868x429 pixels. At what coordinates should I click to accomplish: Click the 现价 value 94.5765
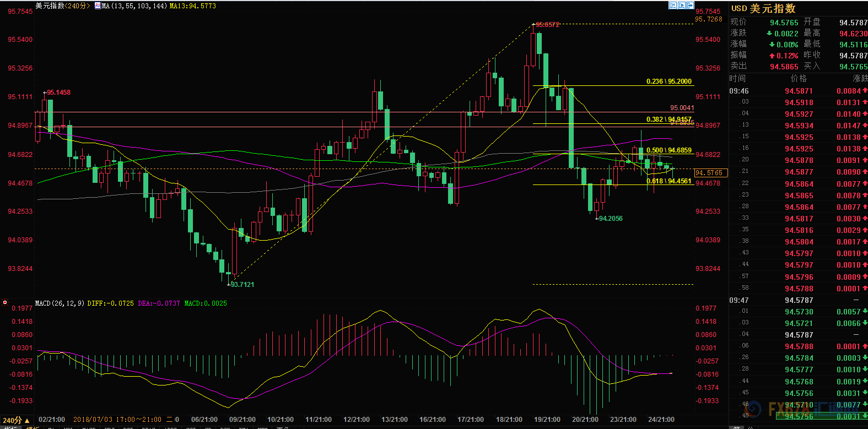point(784,23)
